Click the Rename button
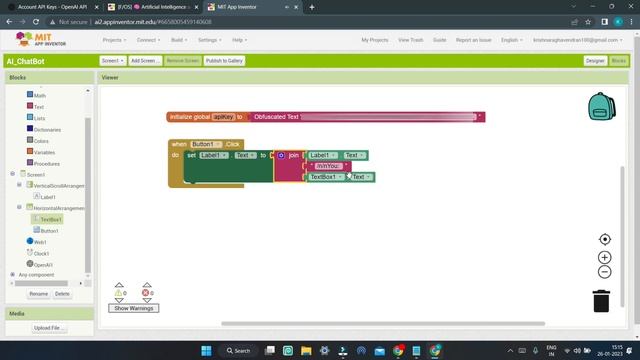The image size is (640, 360). [38, 294]
